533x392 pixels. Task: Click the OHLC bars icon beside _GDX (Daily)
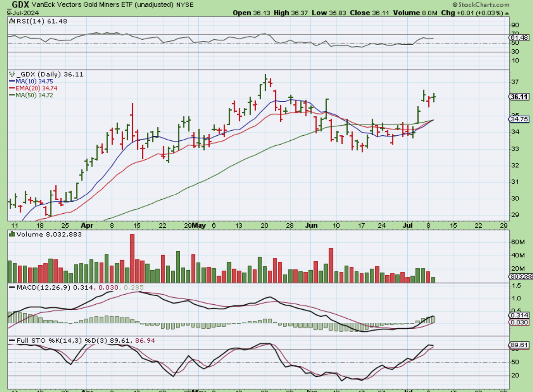click(11, 74)
